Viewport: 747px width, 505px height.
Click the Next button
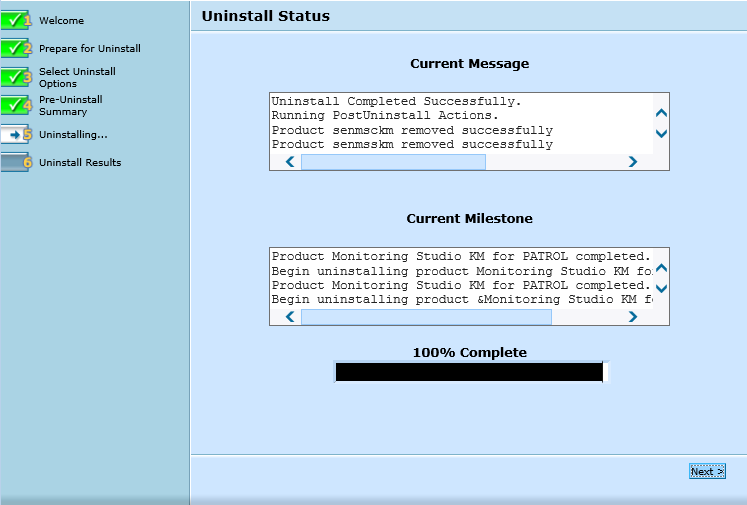click(707, 471)
